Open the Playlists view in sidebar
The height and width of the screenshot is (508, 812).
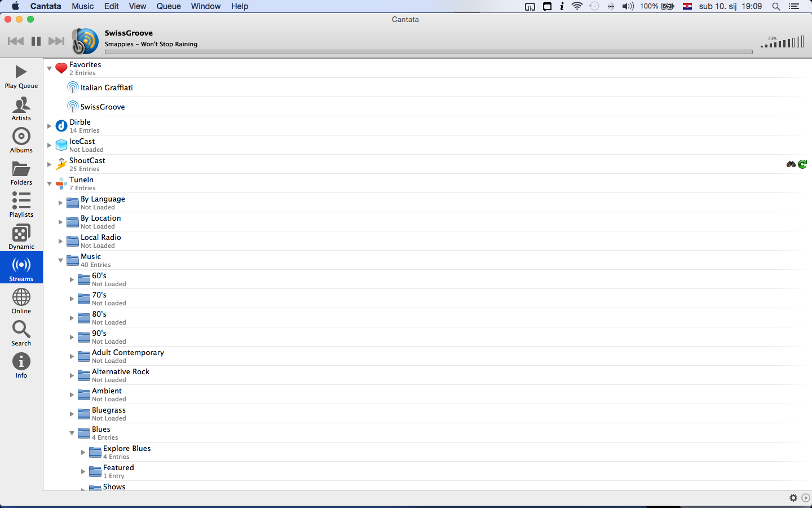click(x=21, y=205)
